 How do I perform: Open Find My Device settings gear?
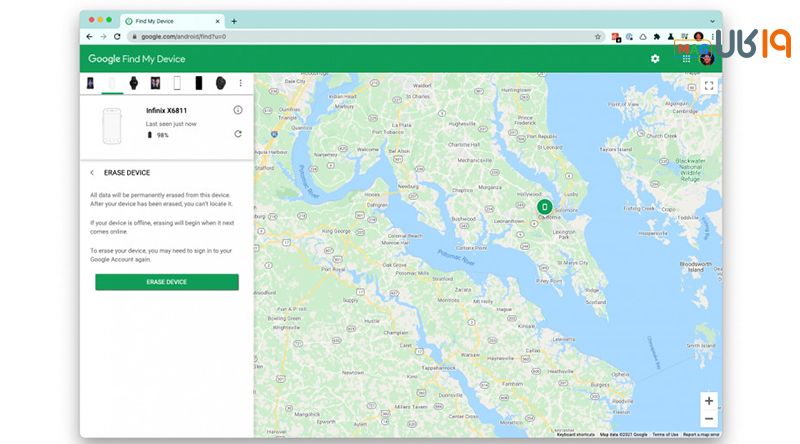(655, 59)
